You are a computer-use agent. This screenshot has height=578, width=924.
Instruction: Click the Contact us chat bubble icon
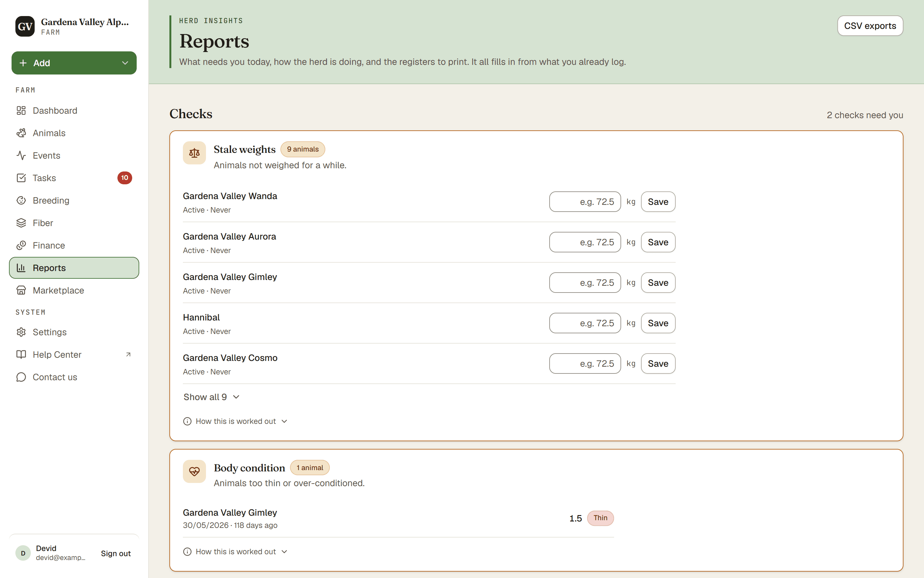point(21,377)
